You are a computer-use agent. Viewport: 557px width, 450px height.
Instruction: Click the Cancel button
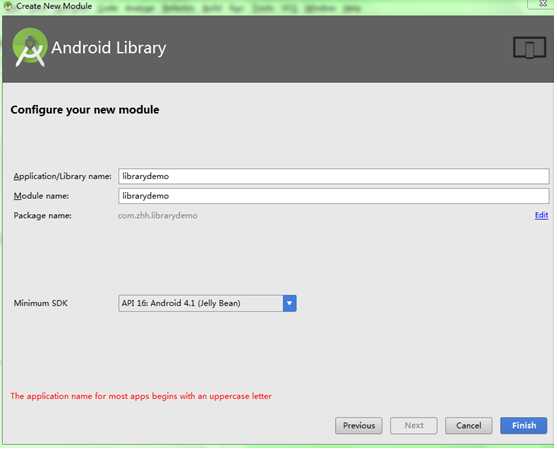(469, 425)
